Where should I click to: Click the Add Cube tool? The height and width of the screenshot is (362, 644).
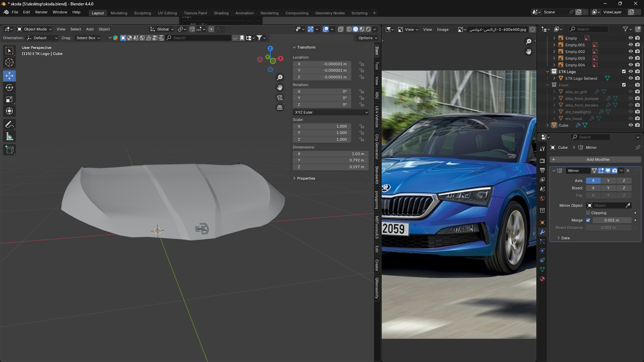9,150
